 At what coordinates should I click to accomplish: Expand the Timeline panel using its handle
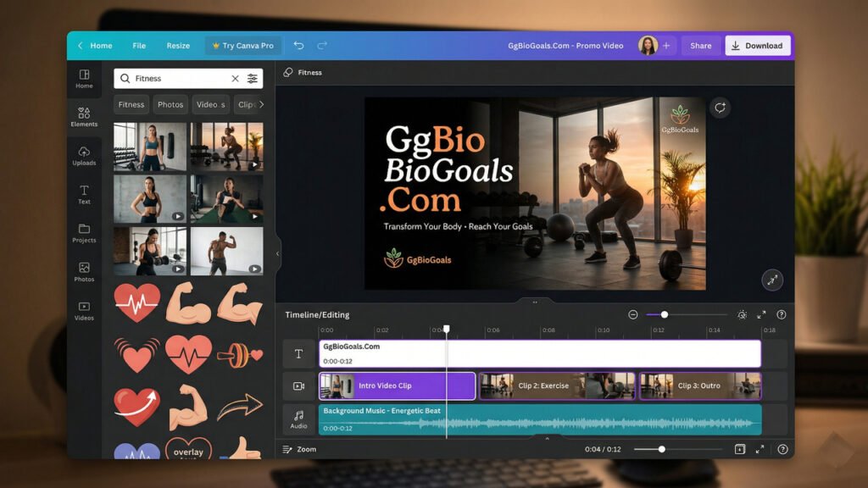coord(535,302)
